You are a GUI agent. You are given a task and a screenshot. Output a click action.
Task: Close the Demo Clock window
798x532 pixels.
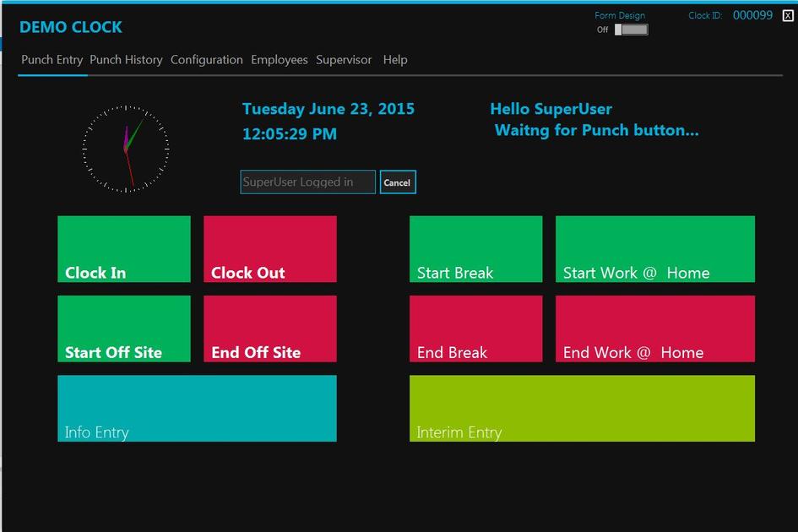click(x=788, y=16)
